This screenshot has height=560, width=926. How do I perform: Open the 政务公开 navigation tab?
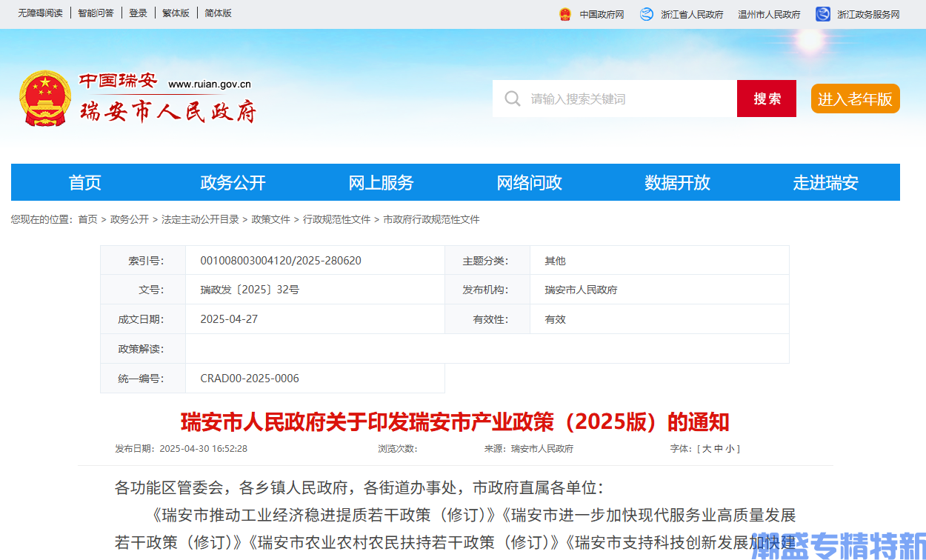(x=233, y=182)
